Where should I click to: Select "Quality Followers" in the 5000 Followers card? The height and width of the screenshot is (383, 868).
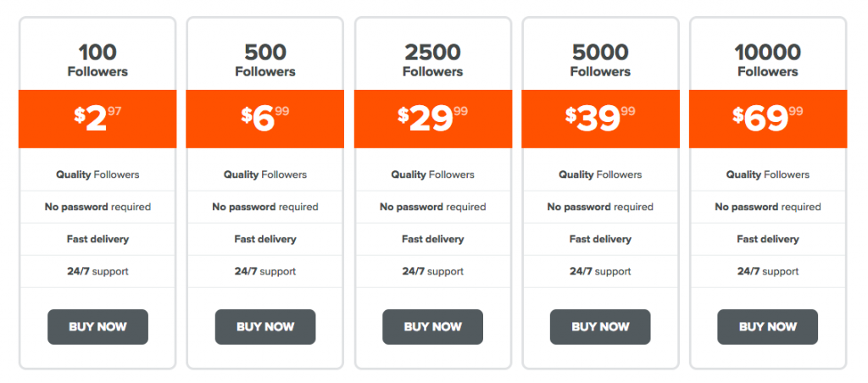[x=600, y=175]
